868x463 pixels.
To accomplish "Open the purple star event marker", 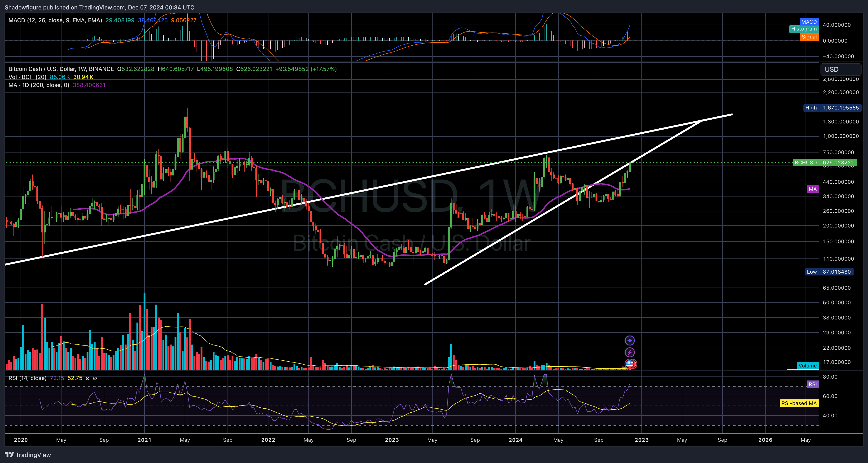I will [629, 340].
